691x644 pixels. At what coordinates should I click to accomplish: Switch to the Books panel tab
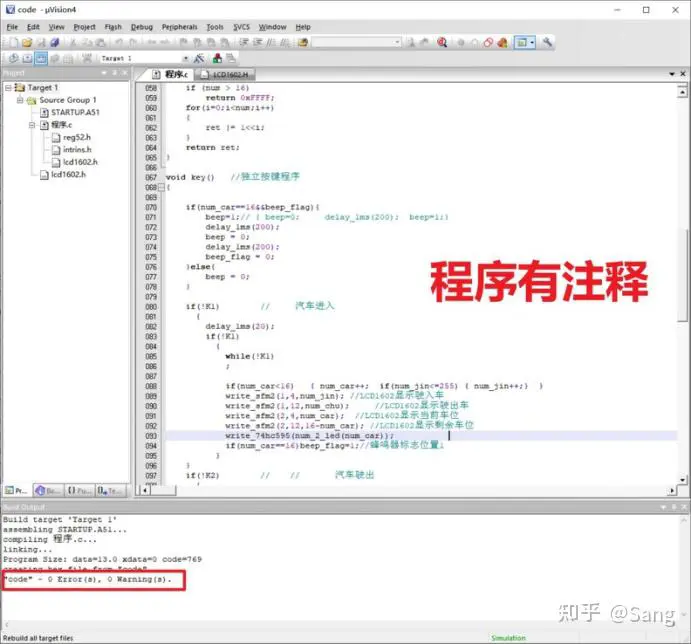click(48, 491)
